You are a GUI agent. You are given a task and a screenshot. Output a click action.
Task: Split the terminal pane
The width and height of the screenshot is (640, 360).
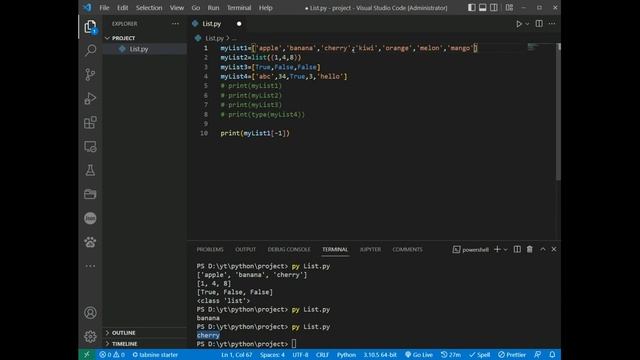[x=517, y=249]
